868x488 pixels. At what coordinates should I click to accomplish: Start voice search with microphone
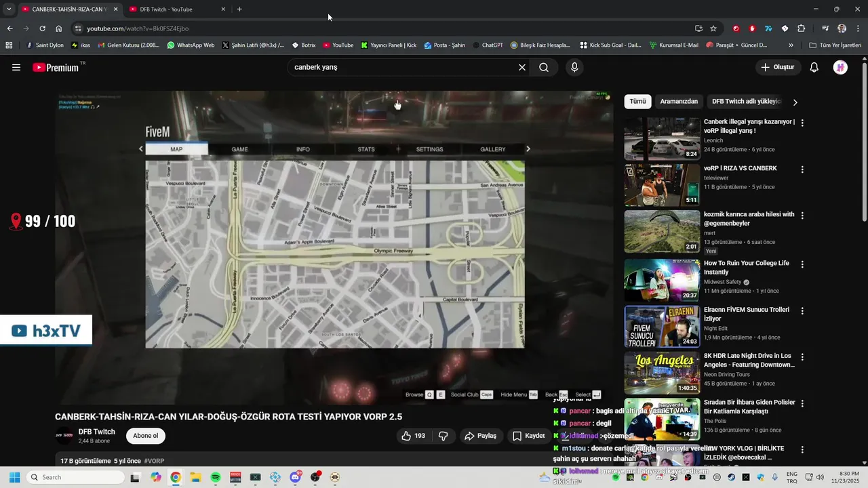click(574, 67)
